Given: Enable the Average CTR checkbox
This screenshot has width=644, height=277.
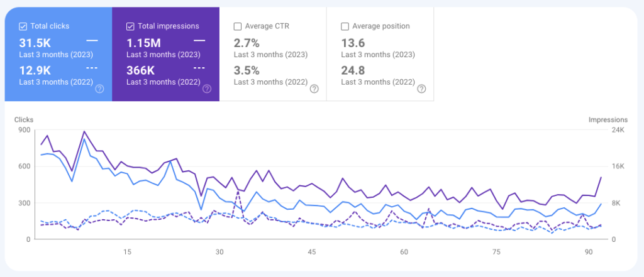Looking at the screenshot, I should tap(237, 26).
